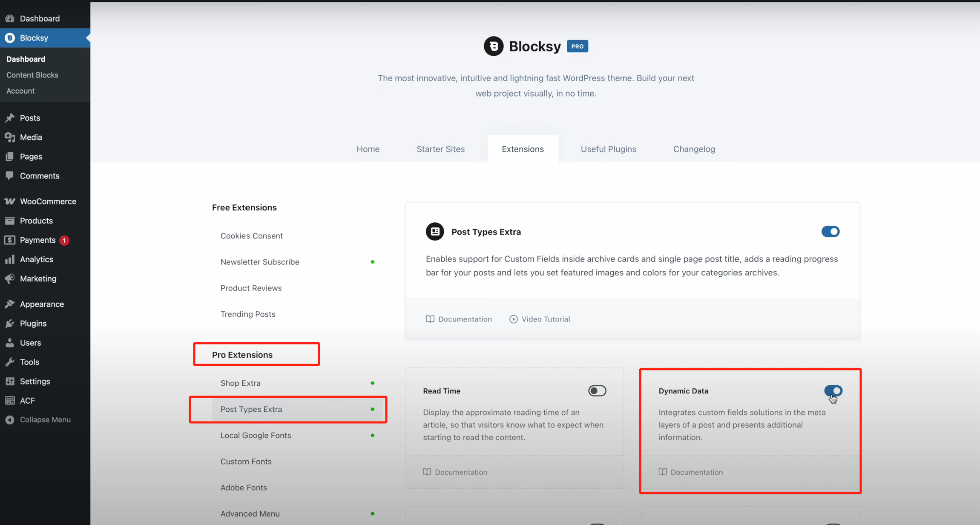Image resolution: width=980 pixels, height=525 pixels.
Task: Select Local Google Fonts in extensions list
Action: click(x=256, y=435)
